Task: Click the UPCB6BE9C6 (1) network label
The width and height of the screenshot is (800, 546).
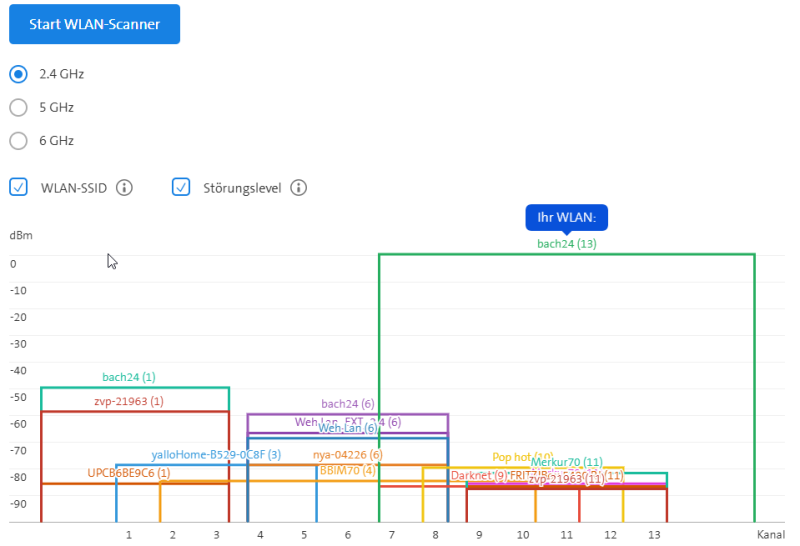Action: 129,473
